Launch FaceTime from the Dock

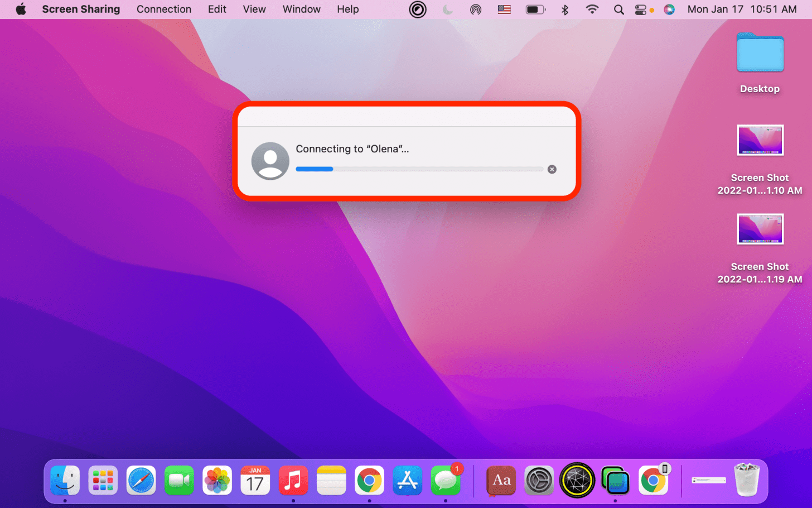pos(178,480)
